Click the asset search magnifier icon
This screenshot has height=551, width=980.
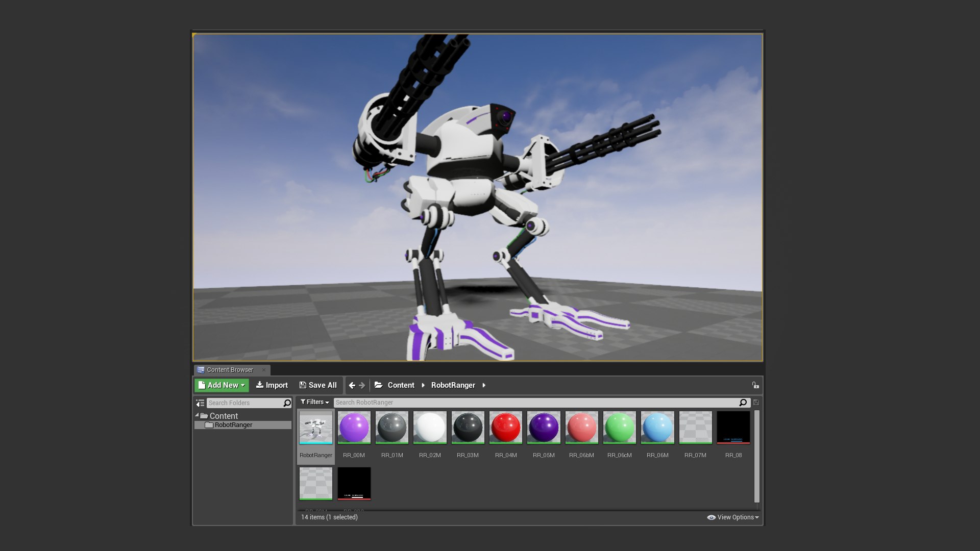click(743, 403)
